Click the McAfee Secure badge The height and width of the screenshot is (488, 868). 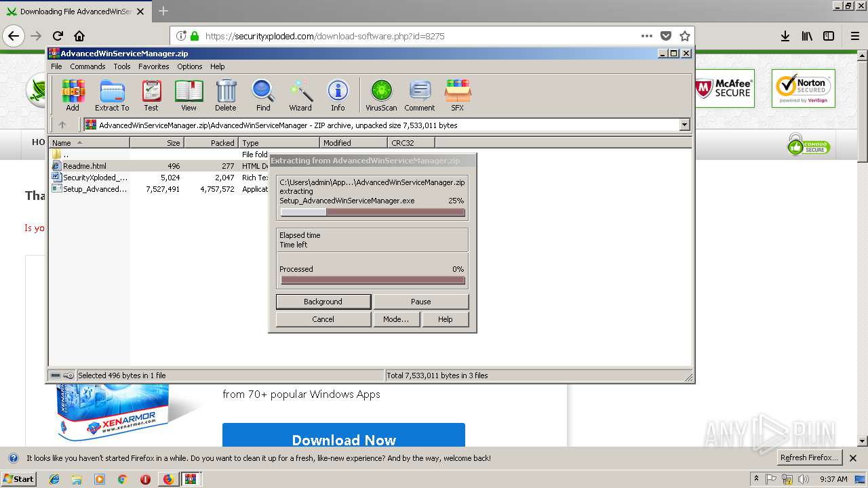coord(724,88)
